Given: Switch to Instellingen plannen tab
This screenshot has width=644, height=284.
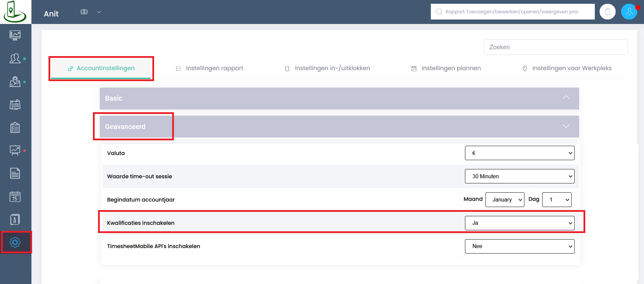Looking at the screenshot, I should point(446,68).
